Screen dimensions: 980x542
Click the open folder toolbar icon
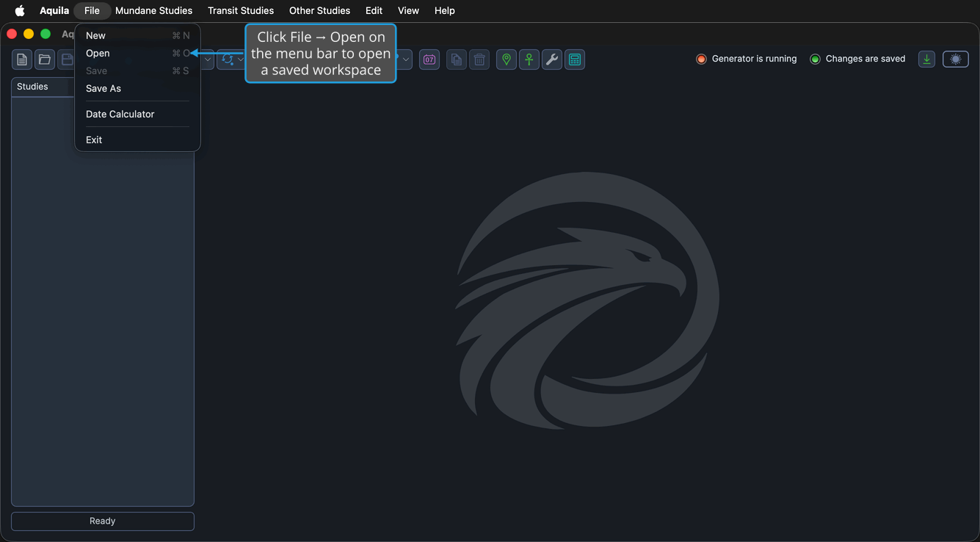pyautogui.click(x=45, y=59)
